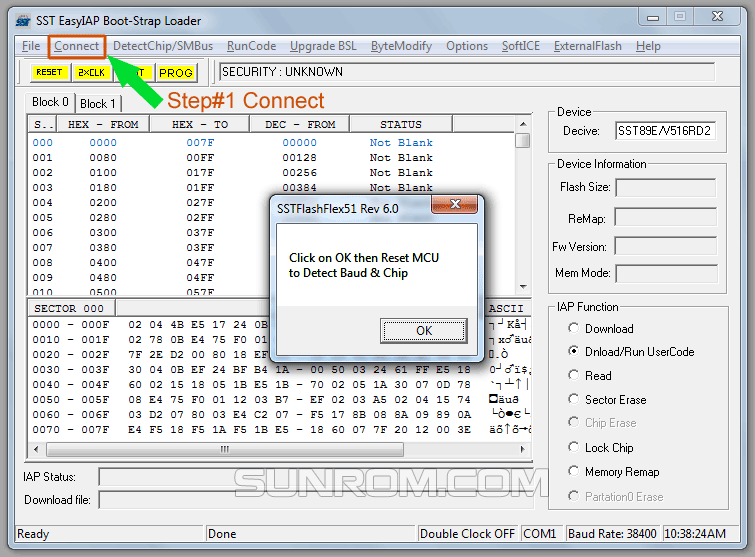Open the ByteModify menu

pyautogui.click(x=401, y=46)
